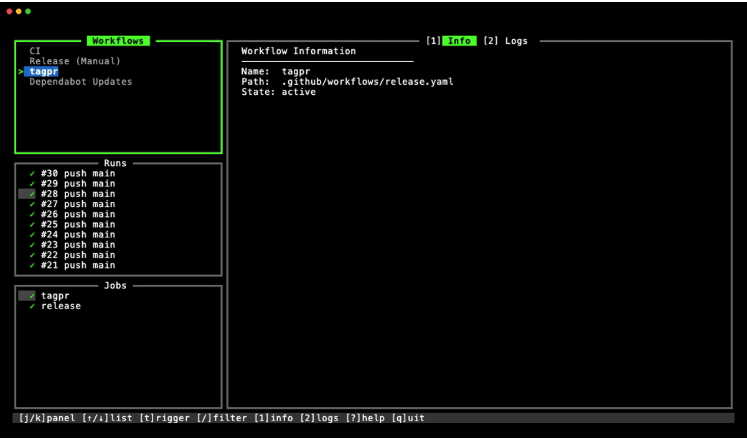Select run #26 push main
The height and width of the screenshot is (439, 747).
pos(71,214)
